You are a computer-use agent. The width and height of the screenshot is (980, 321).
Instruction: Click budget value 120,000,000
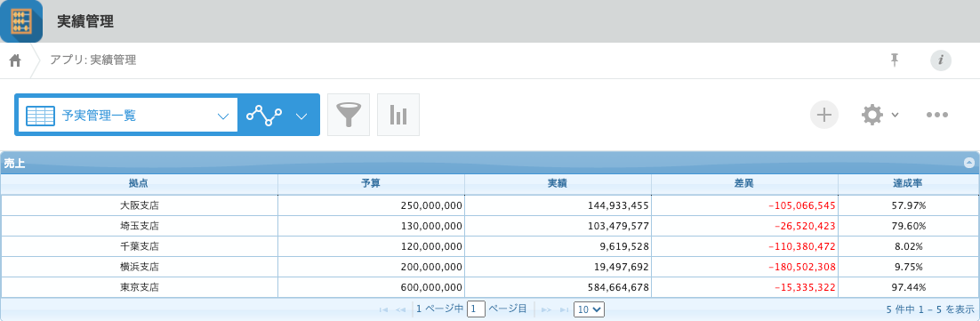click(431, 246)
